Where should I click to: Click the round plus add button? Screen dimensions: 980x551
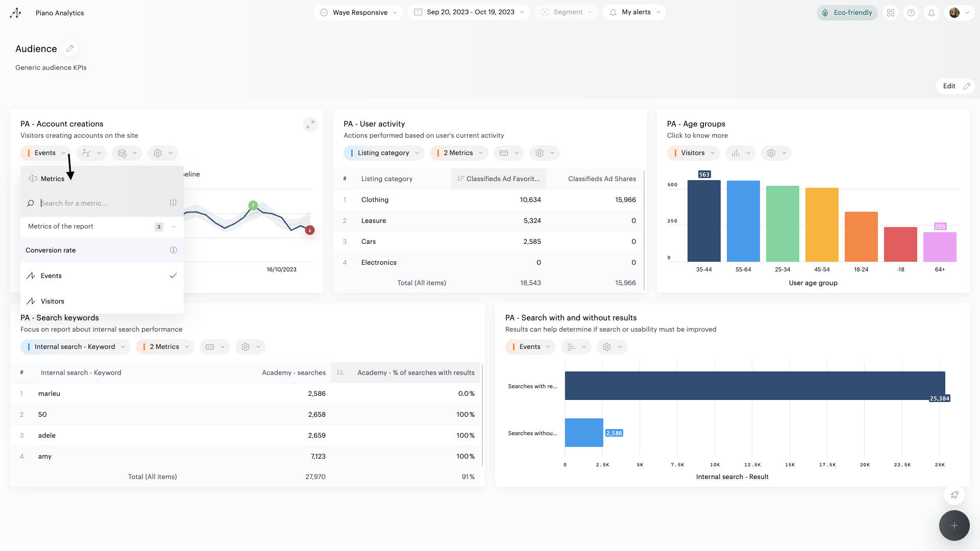click(x=954, y=525)
